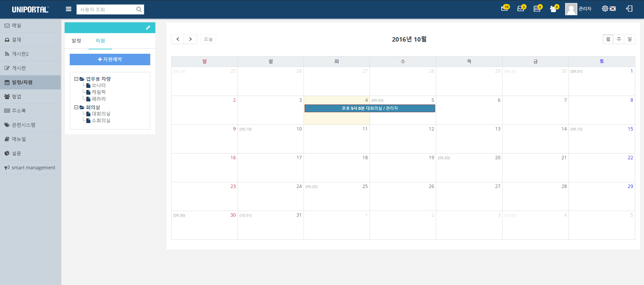Open 매뉴얼 in the sidebar
The image size is (644, 285).
30,139
